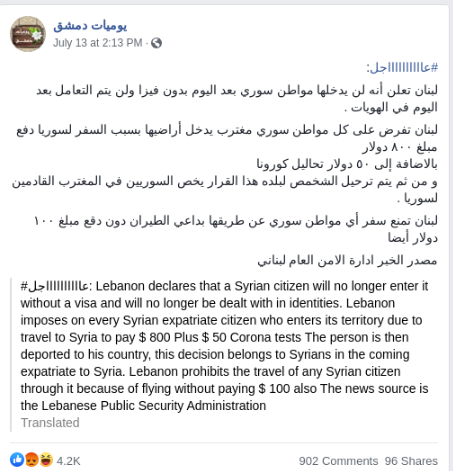
Task: Select the Haha laughing reaction icon
Action: [x=46, y=460]
